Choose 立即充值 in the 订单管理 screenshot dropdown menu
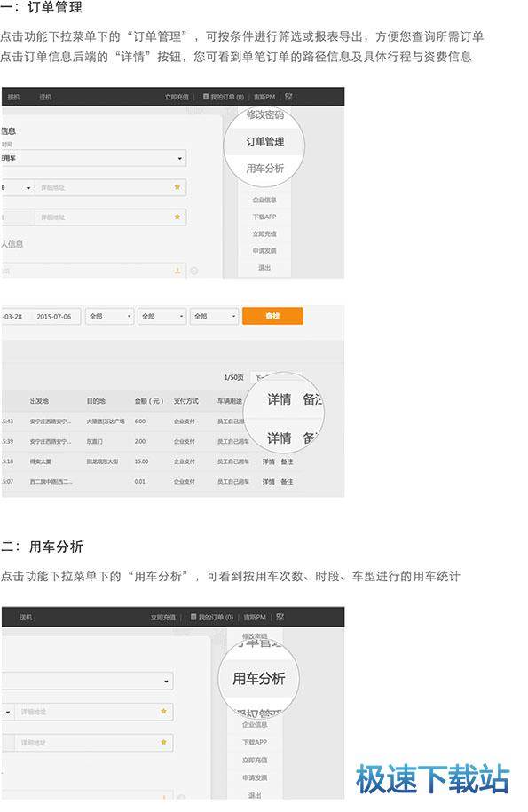This screenshot has height=812, width=528. [264, 233]
